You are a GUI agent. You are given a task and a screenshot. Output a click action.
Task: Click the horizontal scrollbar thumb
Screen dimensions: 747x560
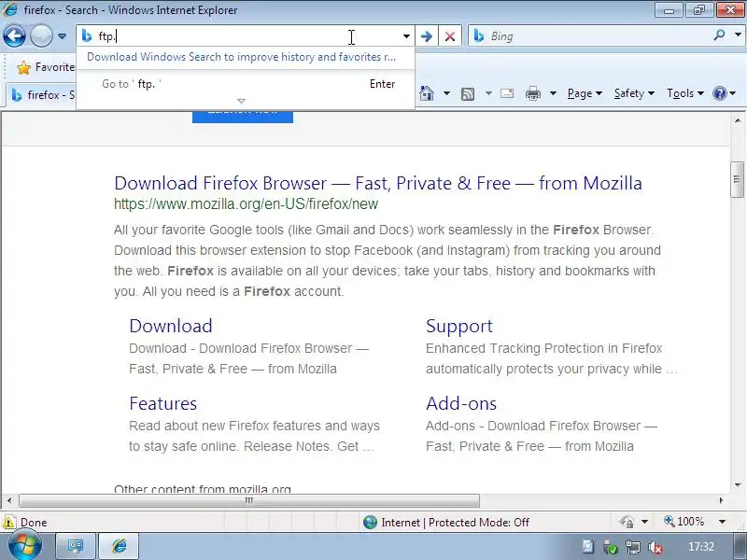(249, 500)
